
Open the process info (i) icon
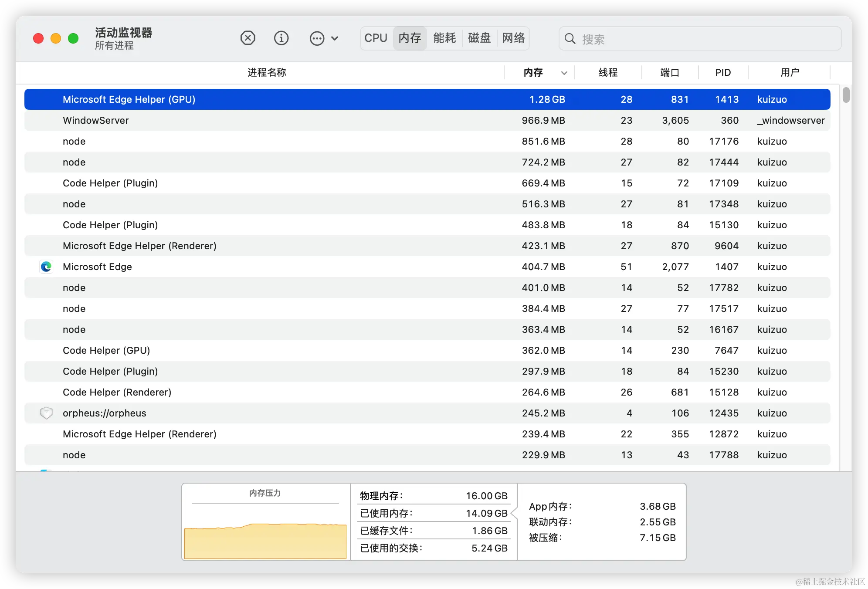click(281, 38)
